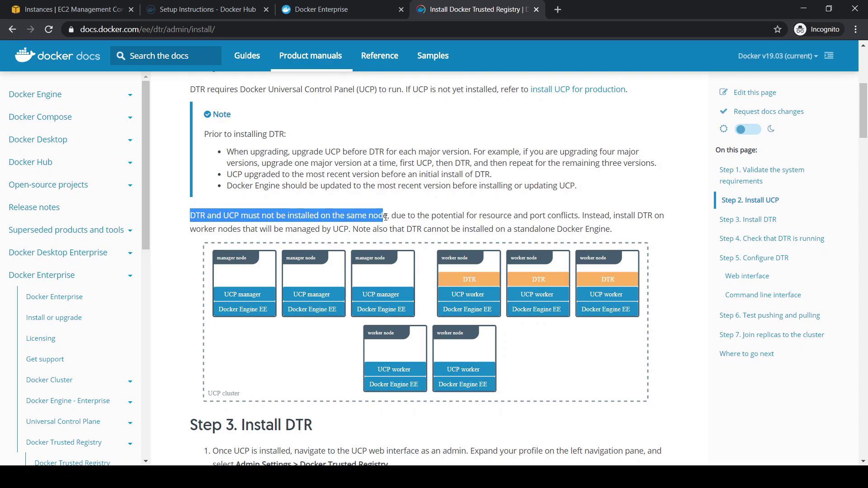This screenshot has height=488, width=868.
Task: Expand Docker Engine sidebar section
Action: 130,94
